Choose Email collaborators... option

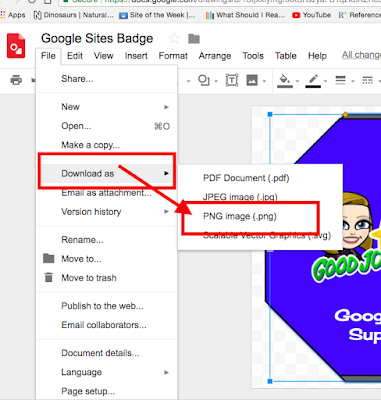click(x=106, y=325)
